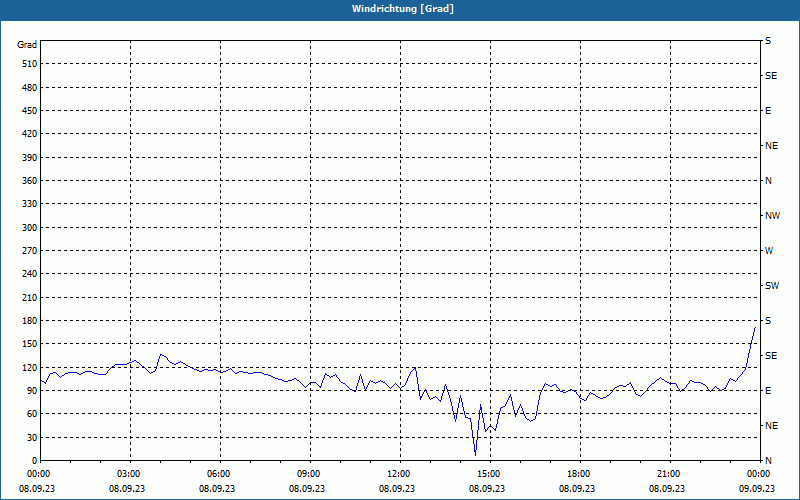800x500 pixels.
Task: Select the 06:00 time label
Action: (x=217, y=474)
